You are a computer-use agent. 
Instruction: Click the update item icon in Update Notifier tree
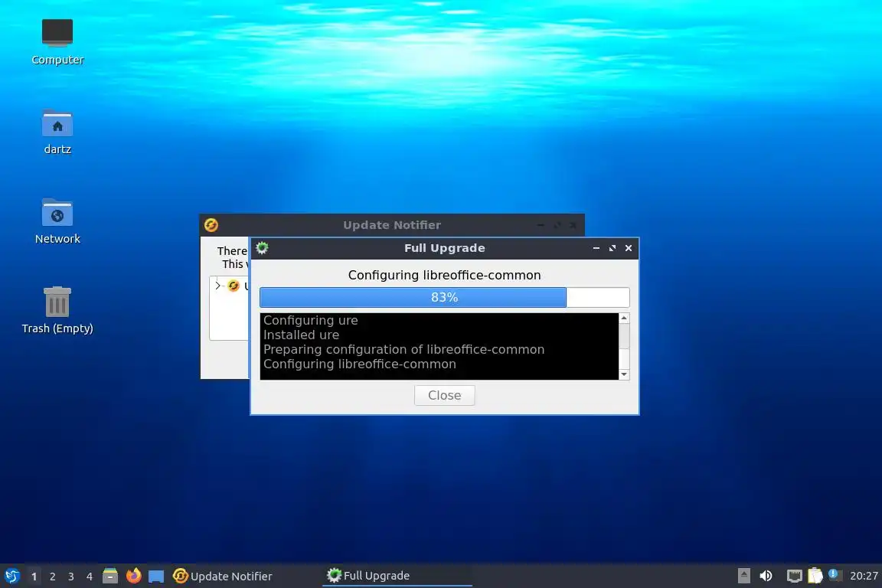[234, 286]
